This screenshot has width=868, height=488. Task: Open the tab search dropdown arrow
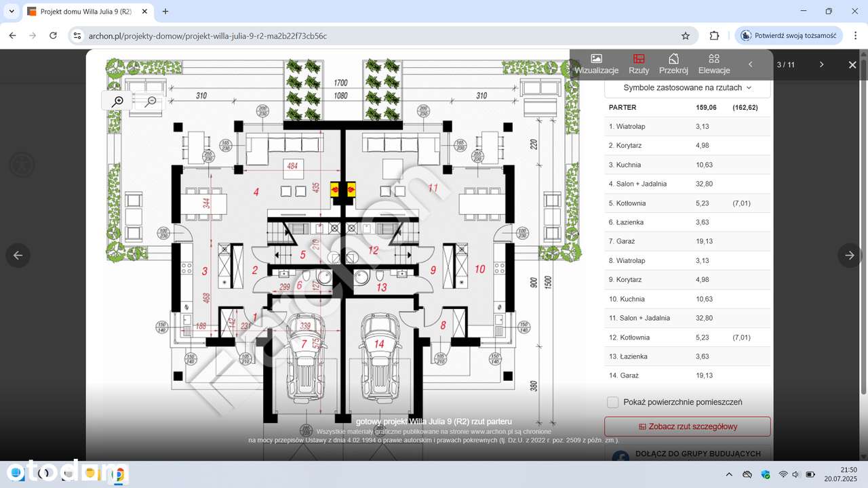12,12
